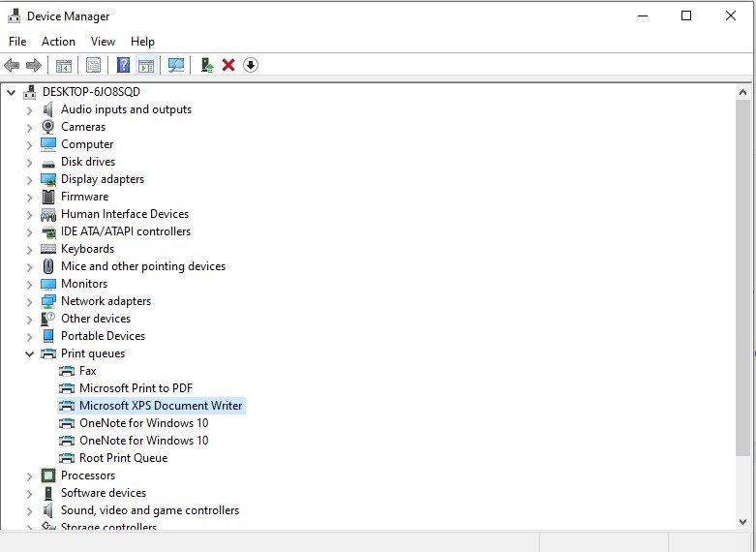Click the Audio inputs speaker icon
756x552 pixels.
(x=47, y=109)
